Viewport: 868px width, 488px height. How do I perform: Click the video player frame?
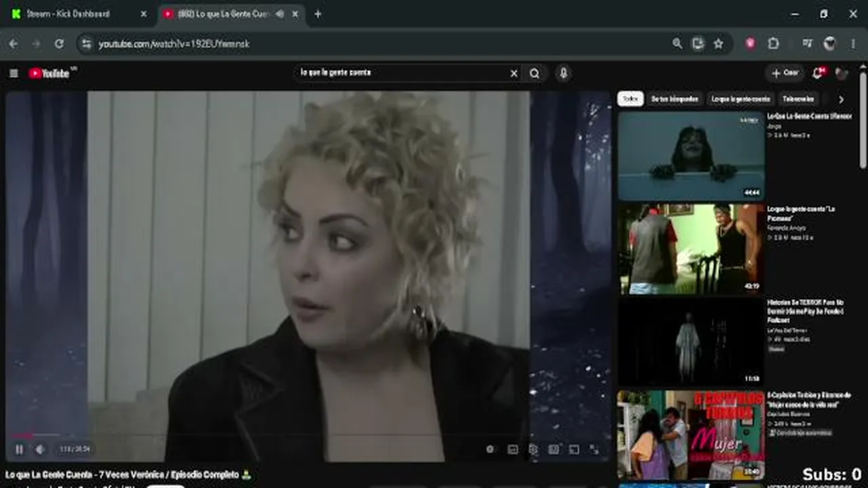pos(309,277)
